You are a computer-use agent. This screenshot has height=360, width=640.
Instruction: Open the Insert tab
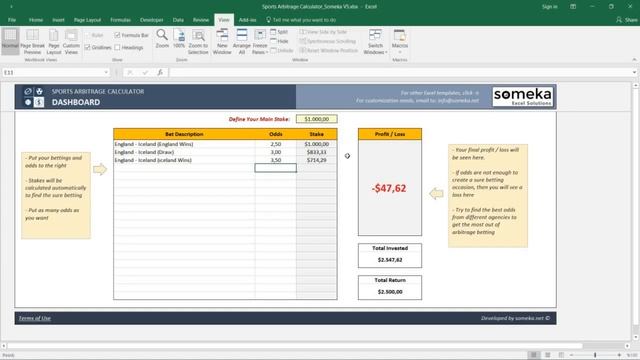coord(58,20)
